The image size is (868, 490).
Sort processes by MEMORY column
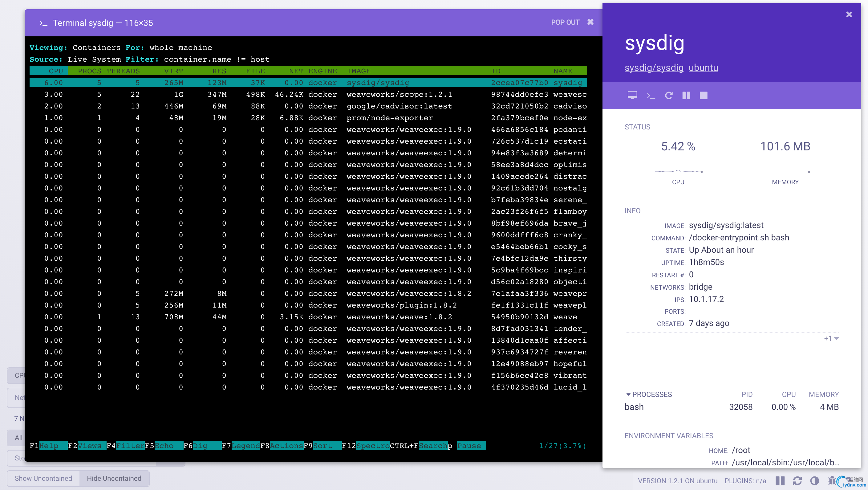824,394
